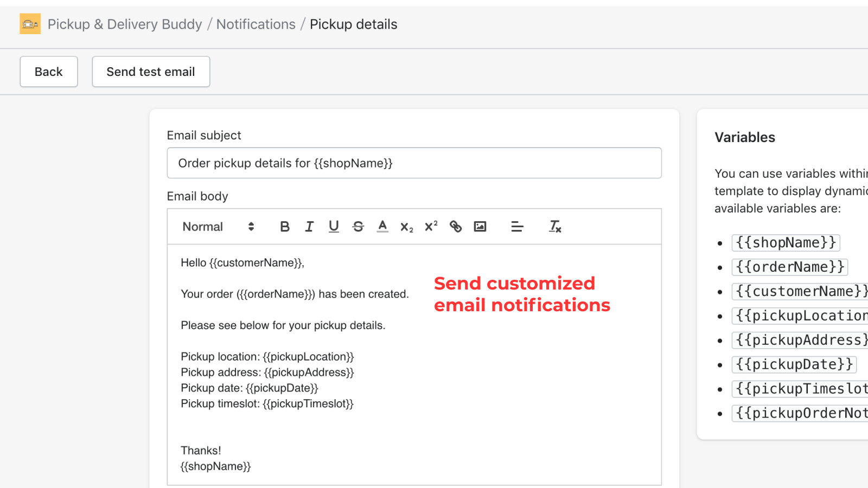Clear formatting from selected text

[x=555, y=227]
